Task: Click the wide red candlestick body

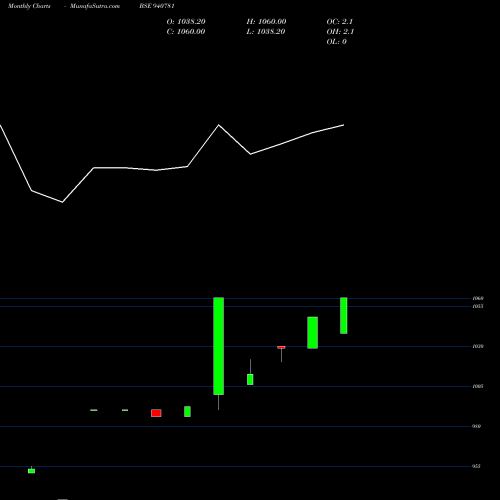Action: [x=156, y=413]
